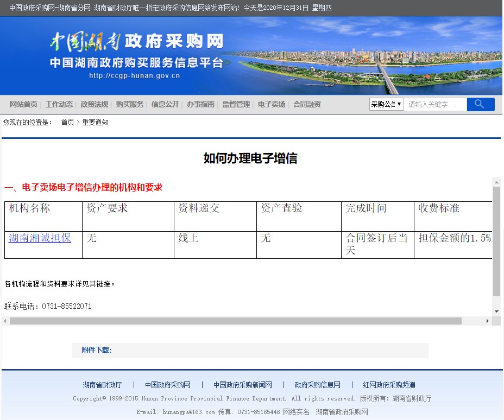
Task: Open the 电子卖场 menu item
Action: click(271, 104)
